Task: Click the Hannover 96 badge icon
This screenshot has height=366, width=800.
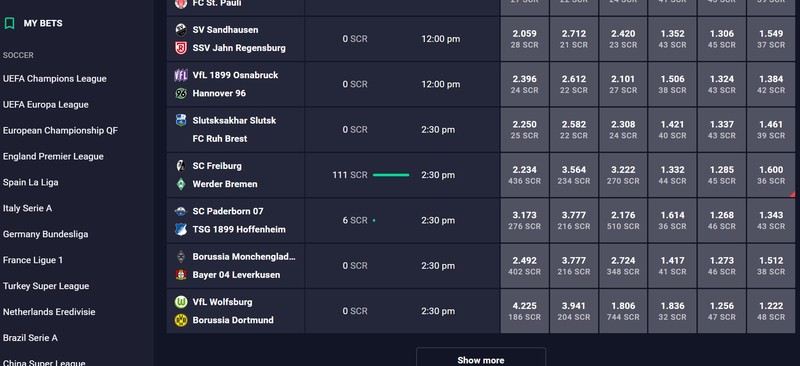Action: [x=181, y=93]
